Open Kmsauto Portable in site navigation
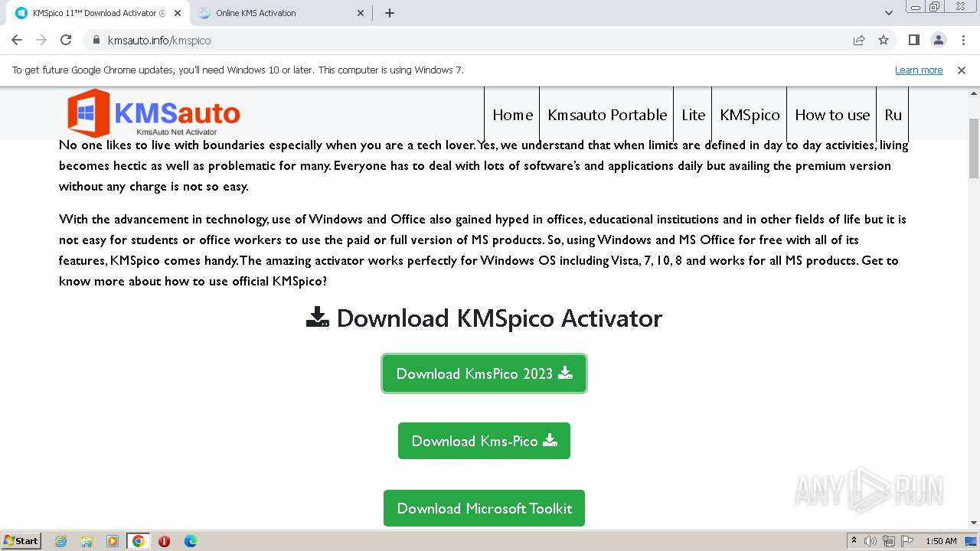980x551 pixels. coord(607,115)
